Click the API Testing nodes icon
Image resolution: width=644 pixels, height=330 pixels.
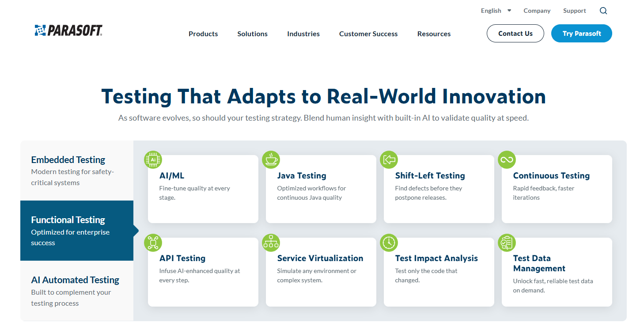(153, 243)
